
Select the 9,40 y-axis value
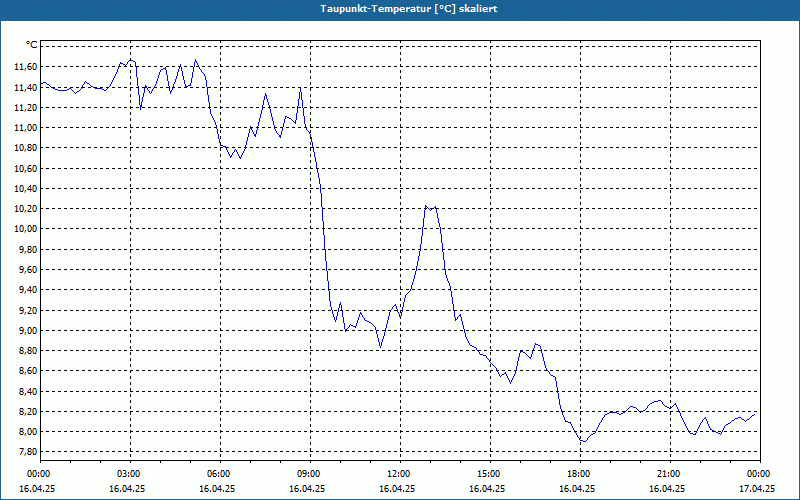point(29,290)
